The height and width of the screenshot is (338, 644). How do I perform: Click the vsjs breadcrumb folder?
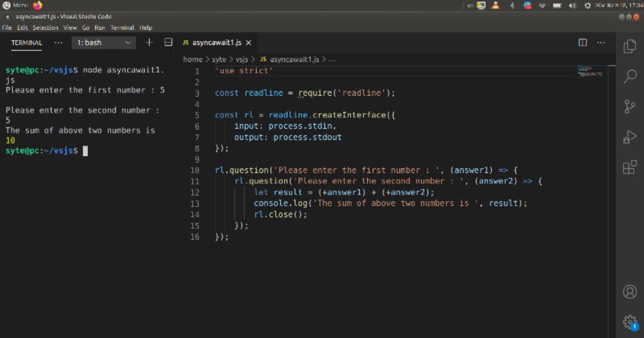pyautogui.click(x=243, y=59)
